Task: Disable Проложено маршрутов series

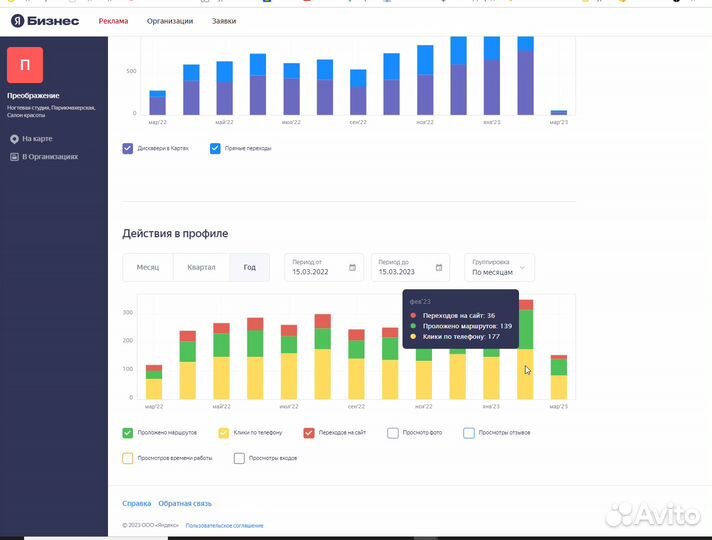Action: [x=128, y=433]
